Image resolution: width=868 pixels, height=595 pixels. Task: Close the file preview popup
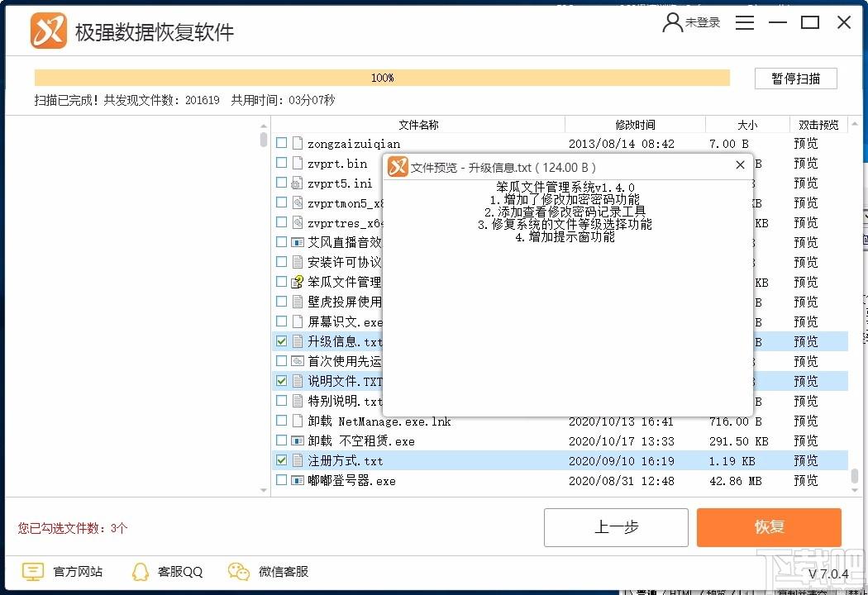(x=740, y=166)
